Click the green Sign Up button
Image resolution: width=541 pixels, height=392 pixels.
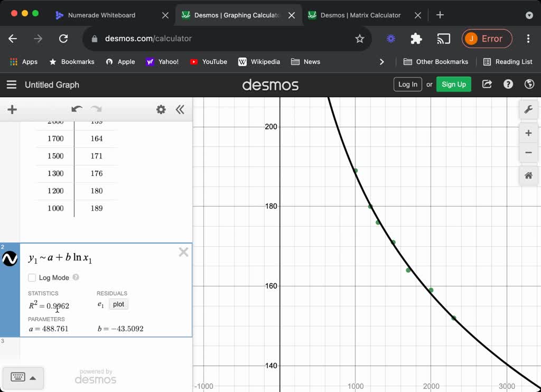click(453, 85)
